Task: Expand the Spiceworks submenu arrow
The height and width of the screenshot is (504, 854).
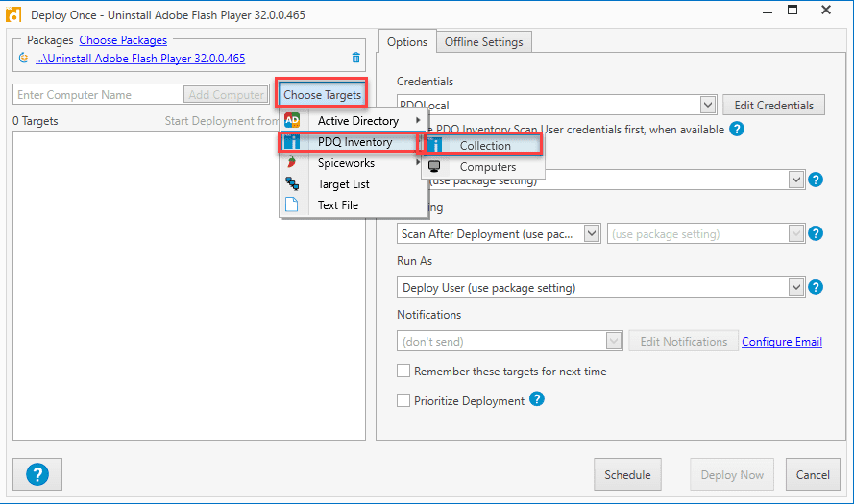Action: pyautogui.click(x=418, y=162)
